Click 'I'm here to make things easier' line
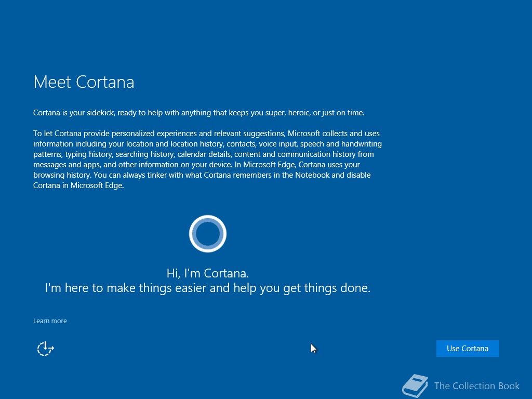The height and width of the screenshot is (399, 532). click(208, 288)
